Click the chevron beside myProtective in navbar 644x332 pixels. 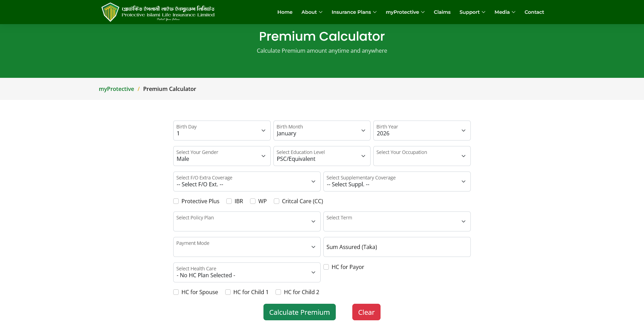[x=423, y=12]
